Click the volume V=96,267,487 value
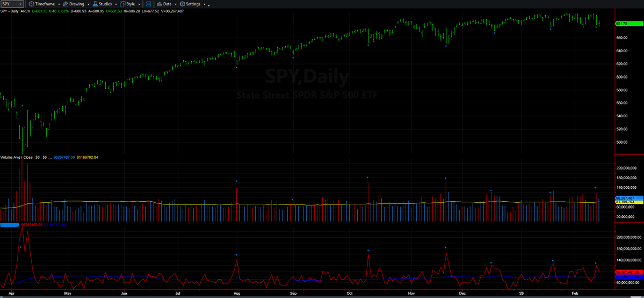 click(172, 11)
